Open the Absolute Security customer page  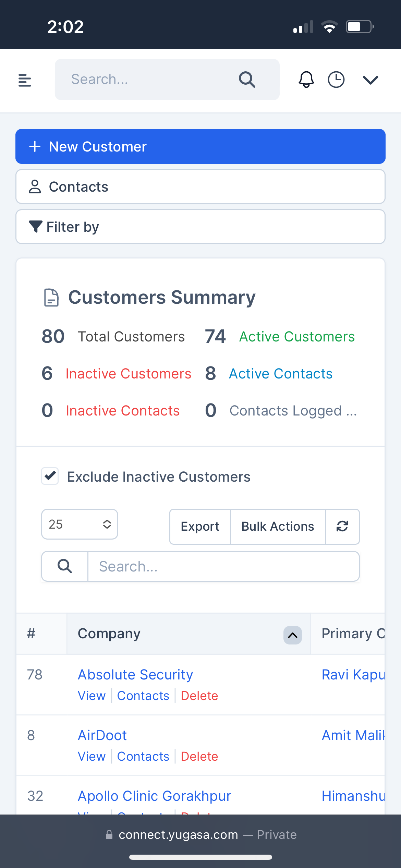click(135, 674)
